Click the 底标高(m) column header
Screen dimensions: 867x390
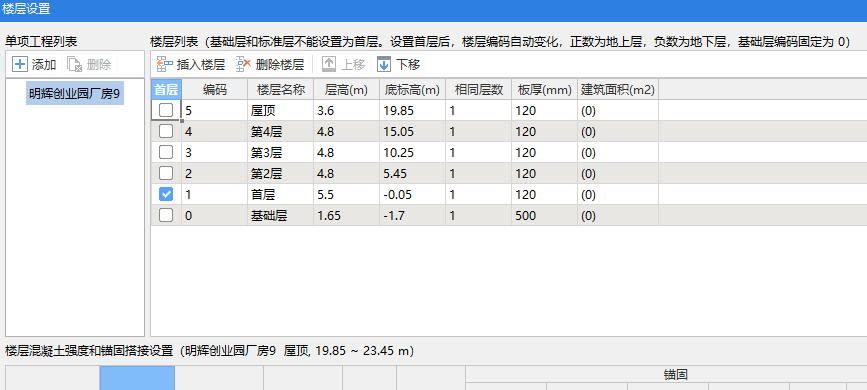tap(412, 90)
